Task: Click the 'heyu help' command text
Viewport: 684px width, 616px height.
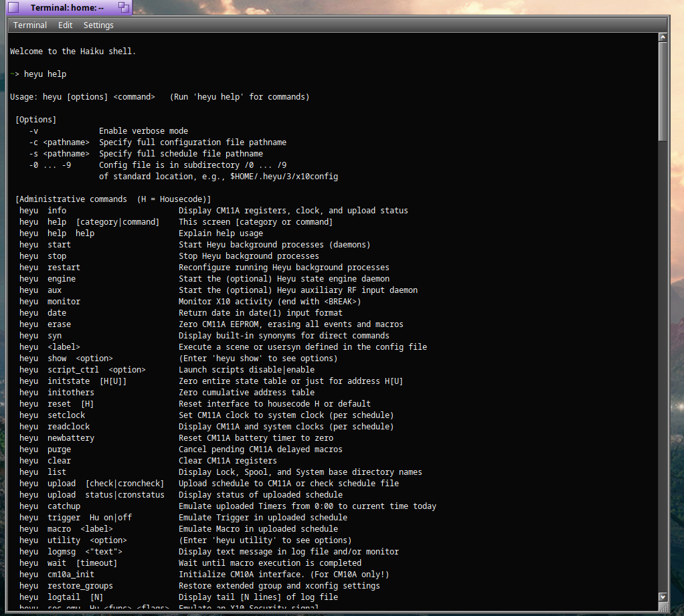Action: tap(45, 74)
